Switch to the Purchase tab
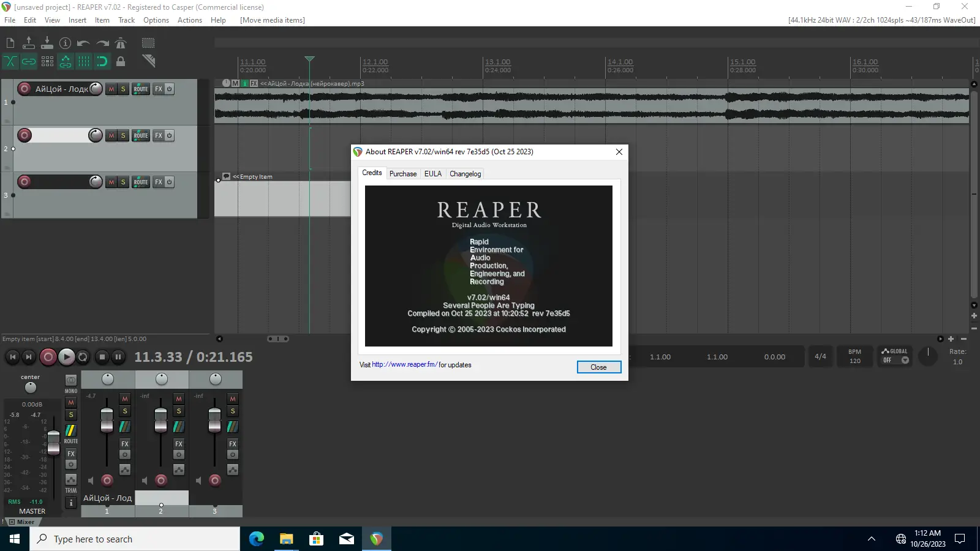This screenshot has width=980, height=551. point(403,174)
